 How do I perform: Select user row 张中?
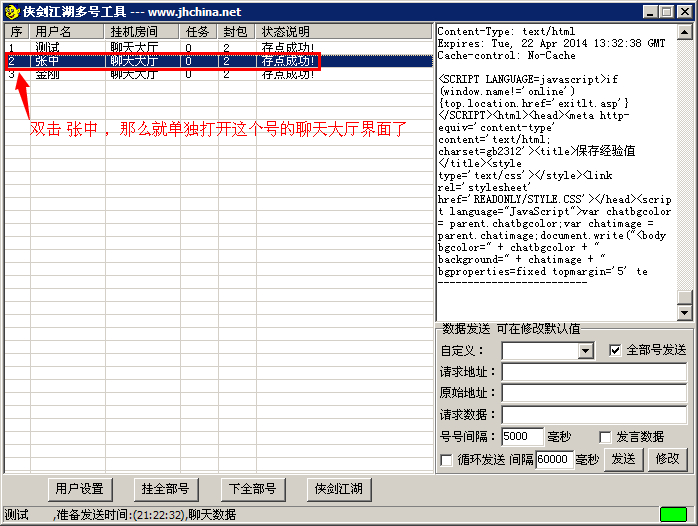pos(218,61)
